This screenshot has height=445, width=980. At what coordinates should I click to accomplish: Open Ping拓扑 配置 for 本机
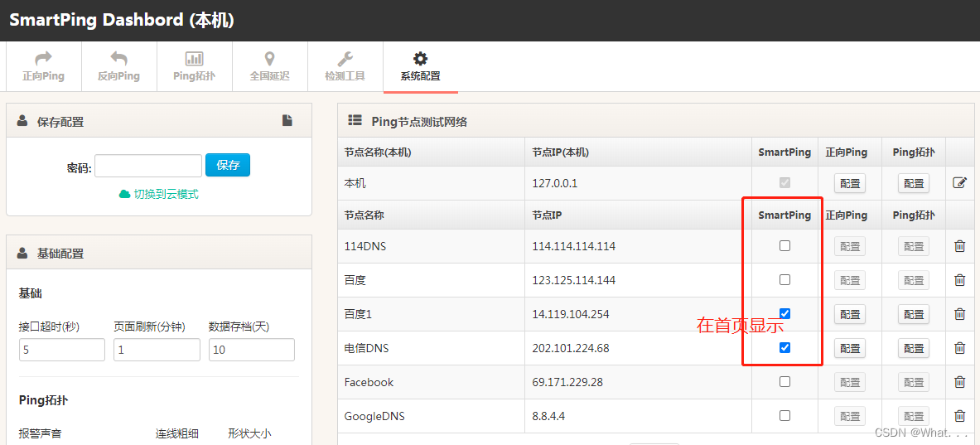(914, 183)
